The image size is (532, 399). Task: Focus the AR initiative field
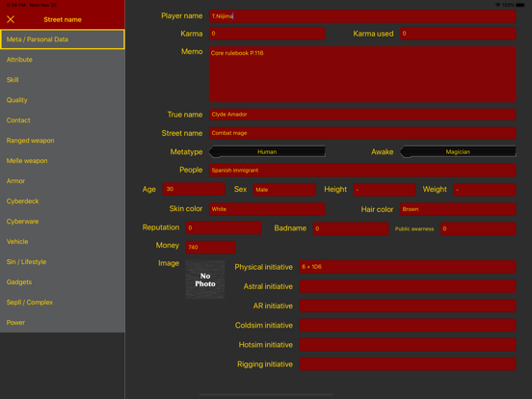click(408, 306)
